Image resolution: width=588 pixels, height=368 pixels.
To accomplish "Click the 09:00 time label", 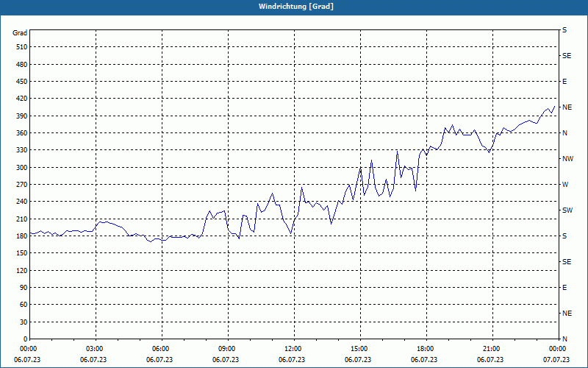I will [229, 349].
